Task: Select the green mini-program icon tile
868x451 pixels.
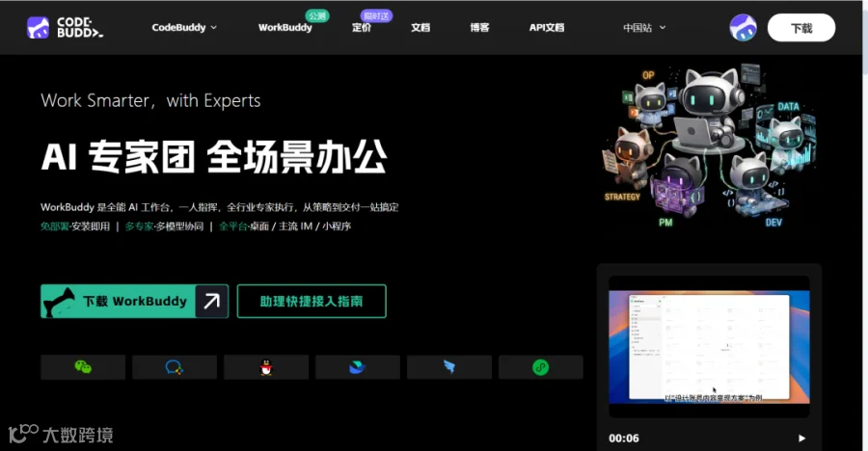Action: coord(541,367)
